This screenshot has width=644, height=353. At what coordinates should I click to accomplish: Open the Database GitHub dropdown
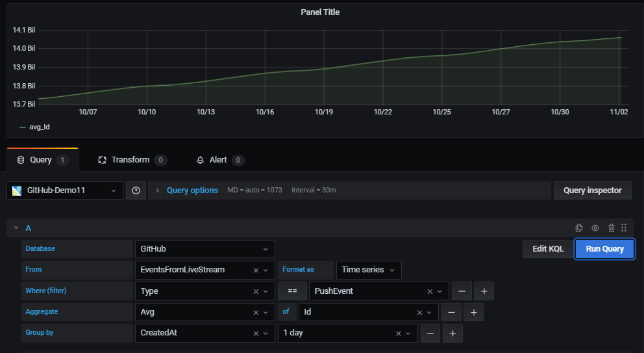click(205, 249)
